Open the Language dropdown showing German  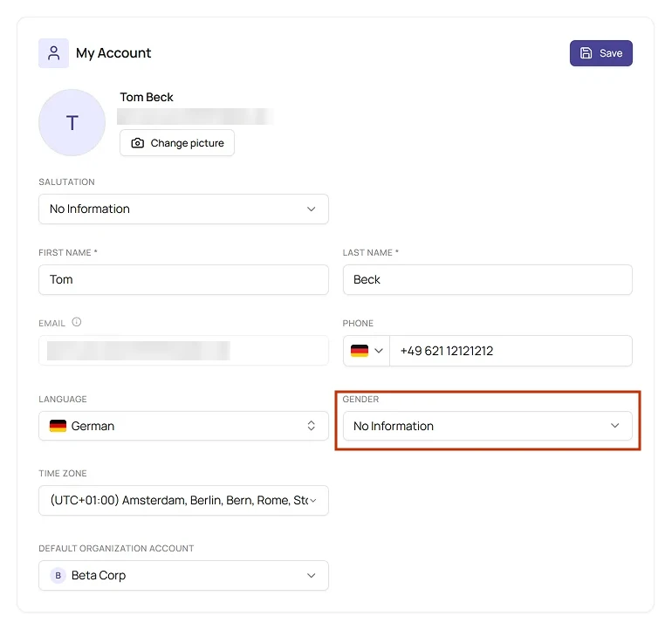tap(183, 426)
